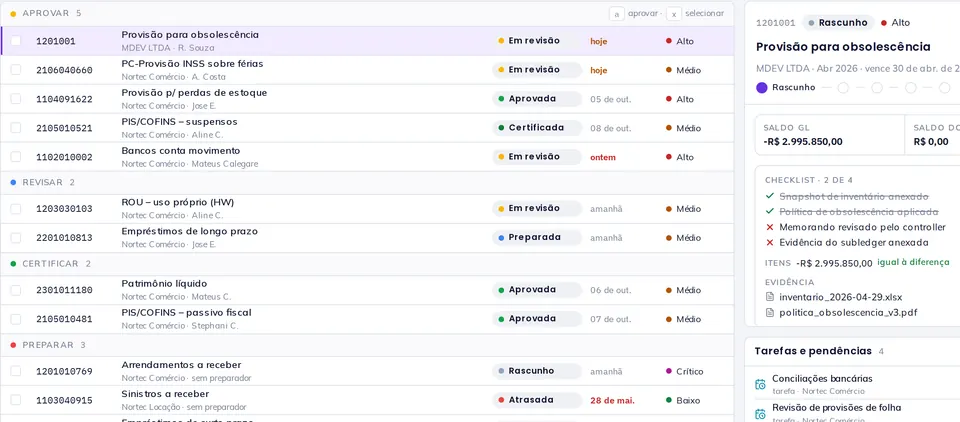960x422 pixels.
Task: Click the Rascunho status of Arrendamentos a receber
Action: click(x=536, y=371)
